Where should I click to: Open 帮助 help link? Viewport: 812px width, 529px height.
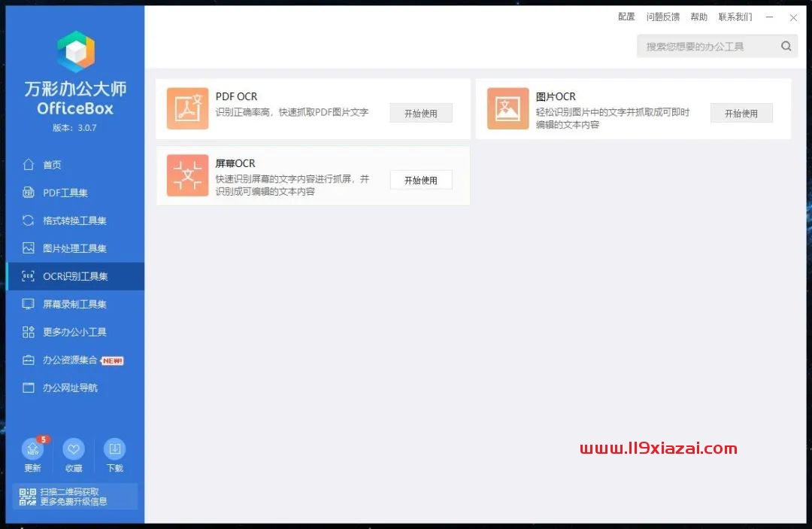pos(699,17)
